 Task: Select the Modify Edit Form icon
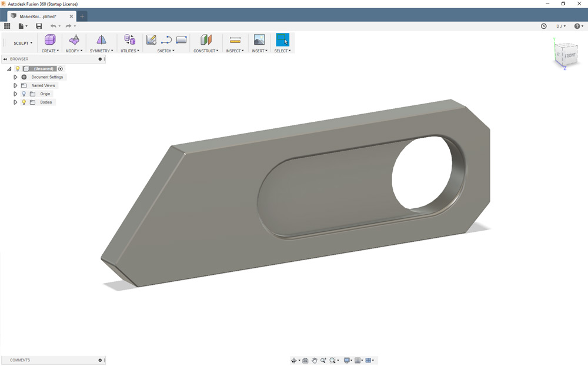(74, 40)
